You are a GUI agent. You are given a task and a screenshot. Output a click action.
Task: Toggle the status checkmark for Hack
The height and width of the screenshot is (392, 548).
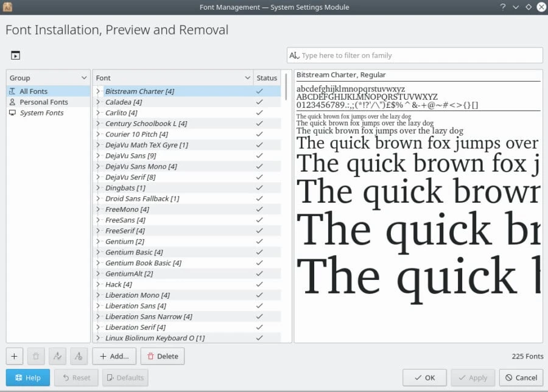point(259,284)
